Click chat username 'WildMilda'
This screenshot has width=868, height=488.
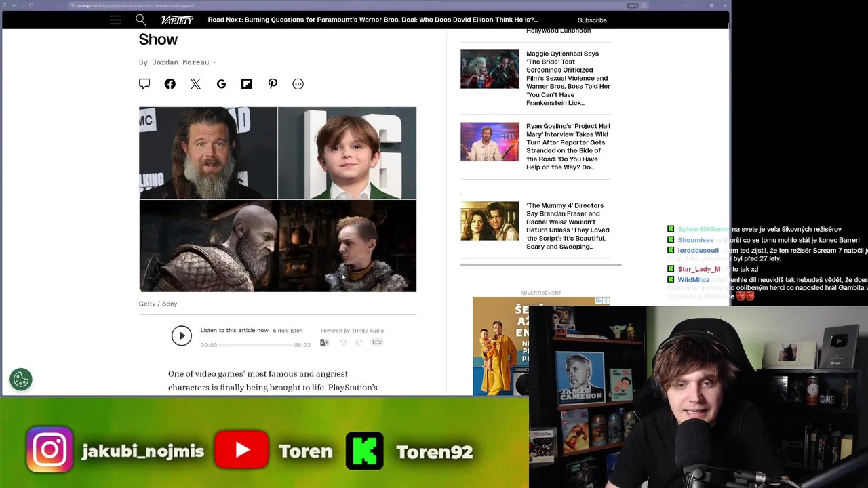tap(693, 279)
